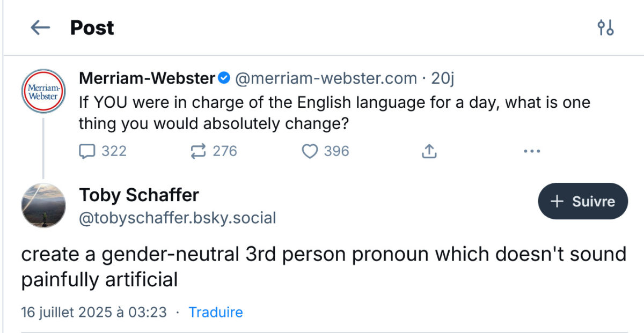Viewport: 644px width, 333px height.
Task: Open the @tobyschaffer.bsky.social handle
Action: click(x=178, y=218)
